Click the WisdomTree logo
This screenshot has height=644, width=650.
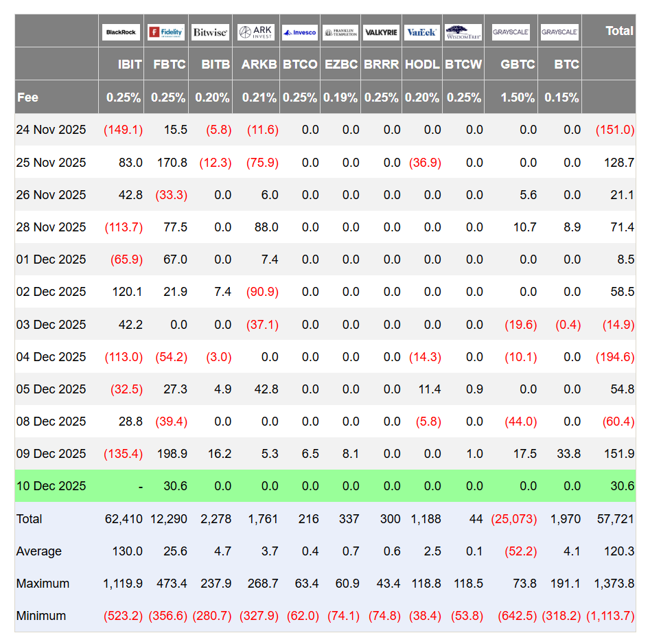pos(463,32)
